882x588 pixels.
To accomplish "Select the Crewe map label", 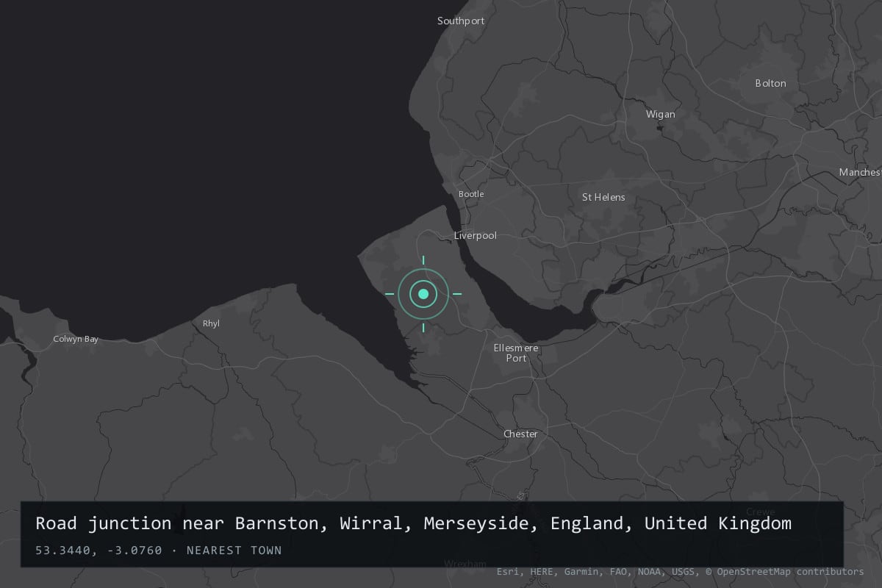I will coord(760,512).
